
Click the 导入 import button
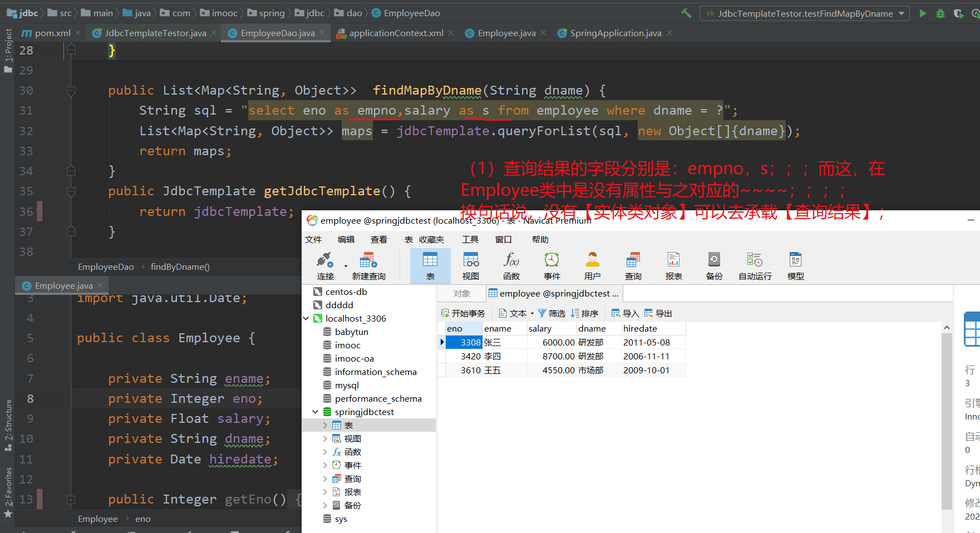coord(625,314)
